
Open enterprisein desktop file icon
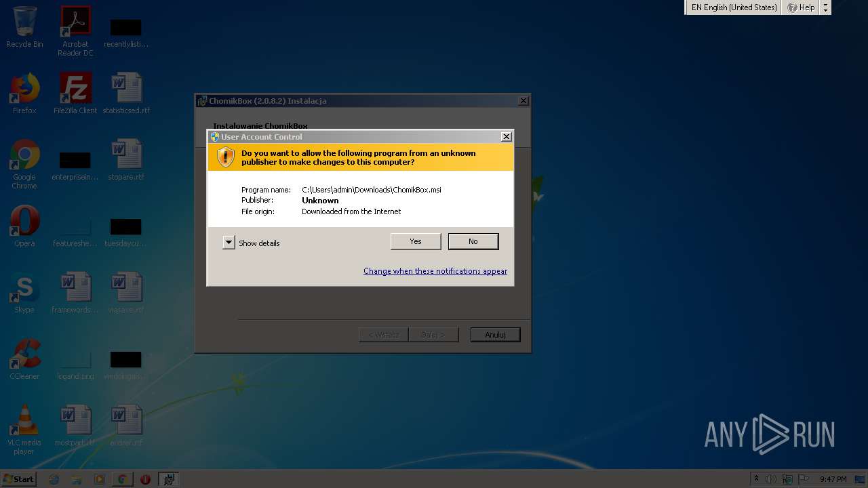[x=75, y=164]
